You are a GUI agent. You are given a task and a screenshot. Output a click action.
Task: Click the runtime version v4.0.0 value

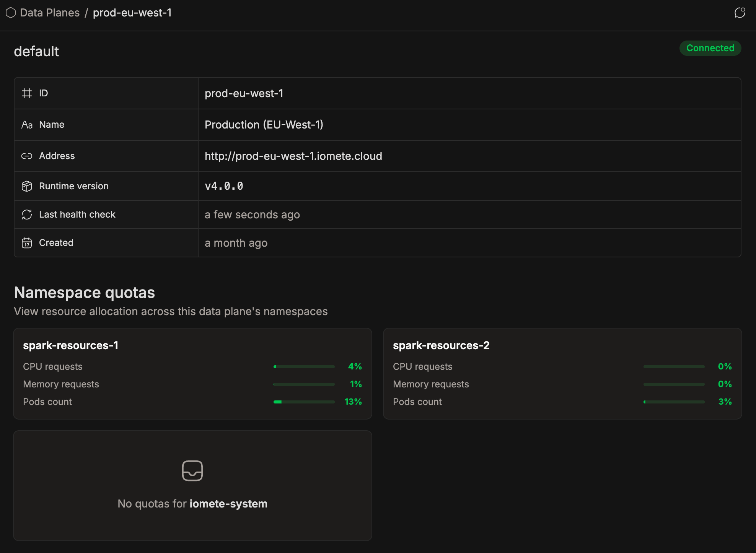224,186
